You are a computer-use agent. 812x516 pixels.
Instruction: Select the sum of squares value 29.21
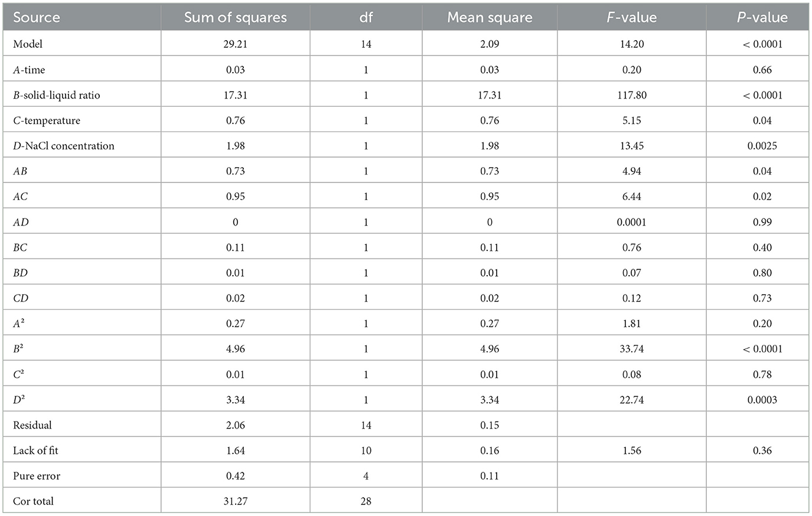point(235,44)
